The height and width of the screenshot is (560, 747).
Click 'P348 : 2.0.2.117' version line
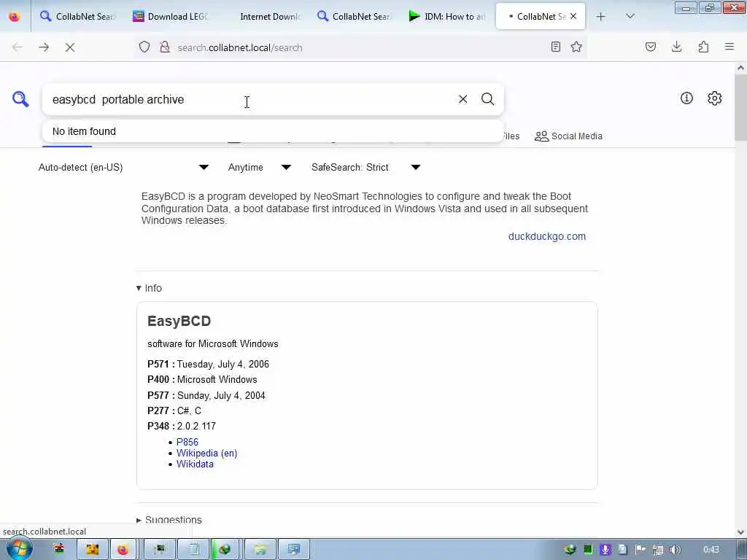(x=182, y=426)
